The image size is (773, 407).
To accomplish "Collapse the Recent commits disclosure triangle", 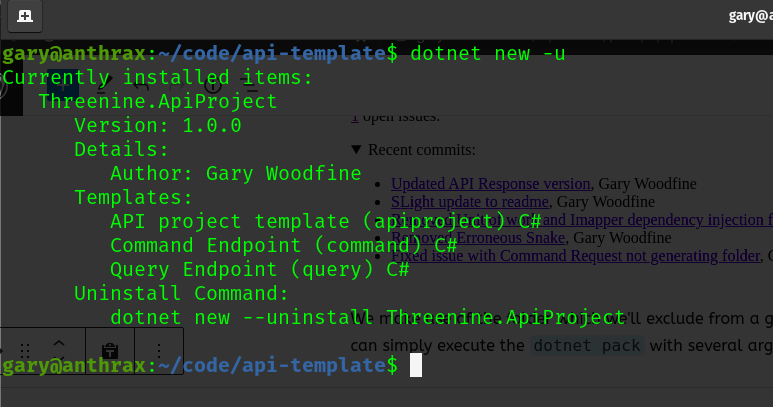I will [356, 150].
